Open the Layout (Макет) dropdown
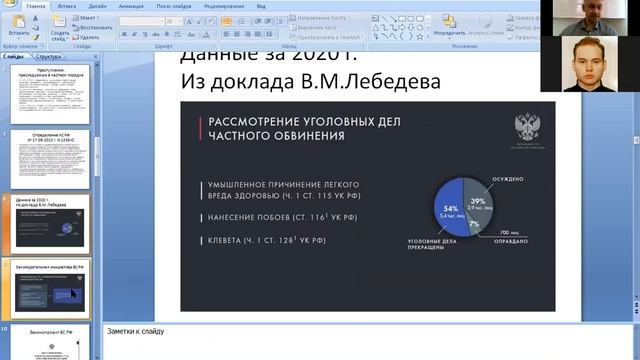The image size is (640, 360). click(x=86, y=18)
